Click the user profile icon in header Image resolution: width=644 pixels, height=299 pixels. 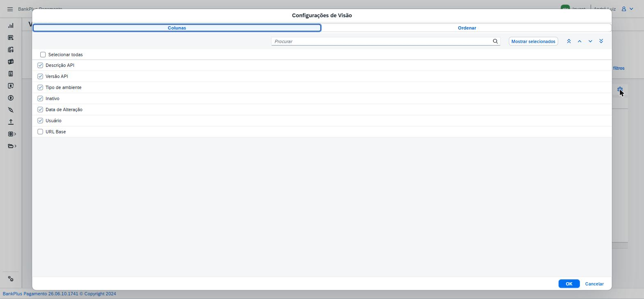[623, 9]
